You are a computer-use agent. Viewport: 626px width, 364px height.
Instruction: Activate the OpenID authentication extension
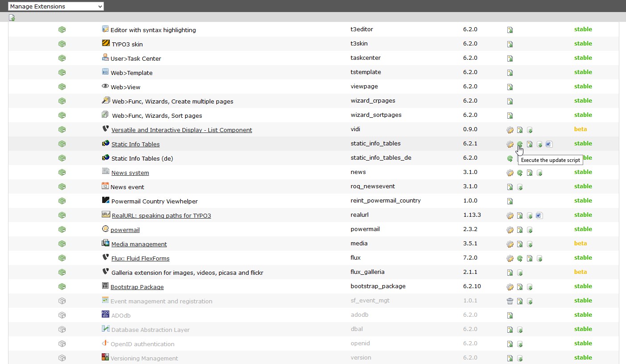tap(62, 344)
